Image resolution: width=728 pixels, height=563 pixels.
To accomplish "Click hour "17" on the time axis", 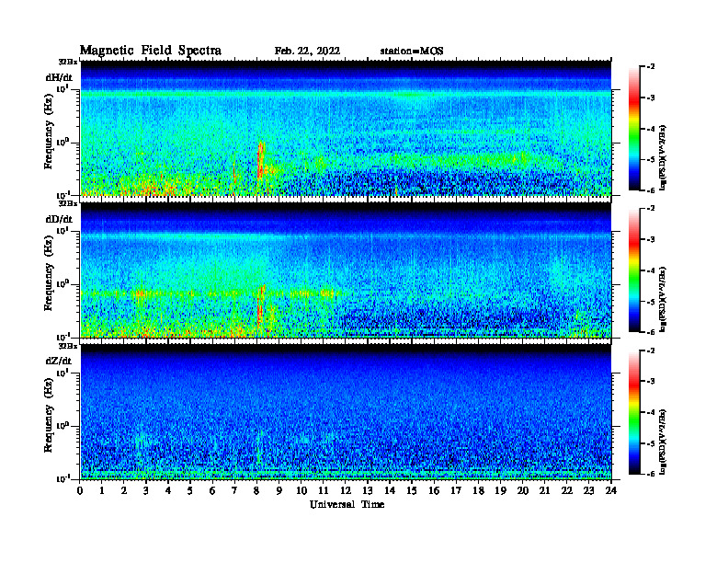I will pyautogui.click(x=456, y=491).
